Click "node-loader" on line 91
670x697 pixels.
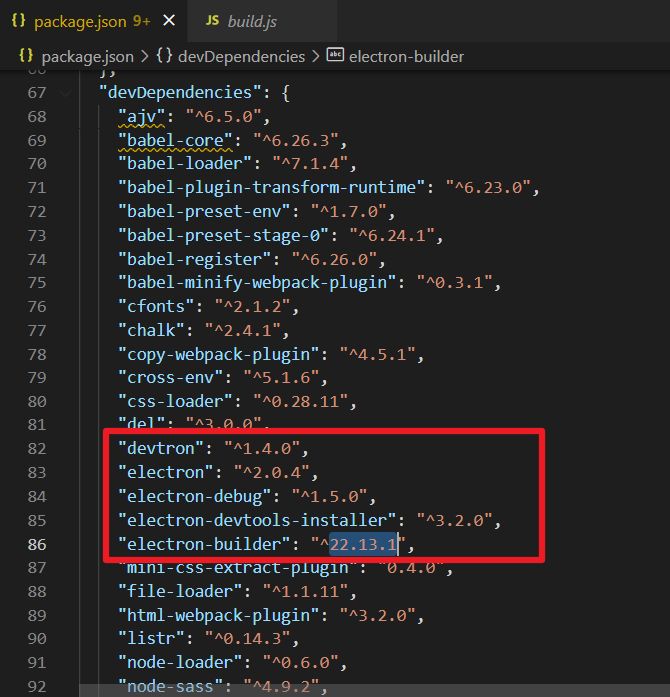point(180,663)
